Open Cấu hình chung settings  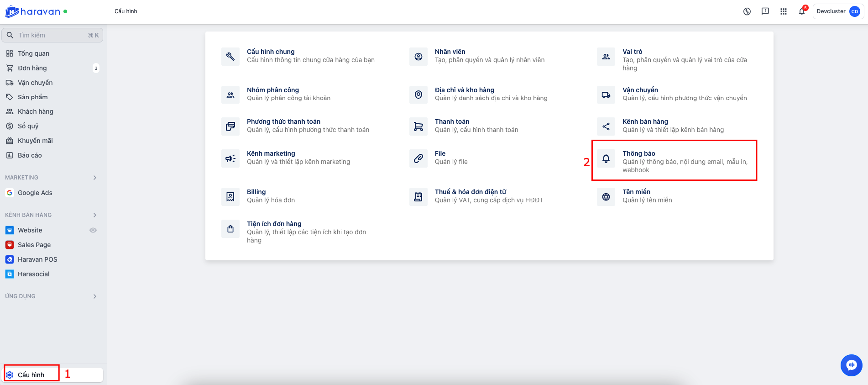tap(271, 52)
